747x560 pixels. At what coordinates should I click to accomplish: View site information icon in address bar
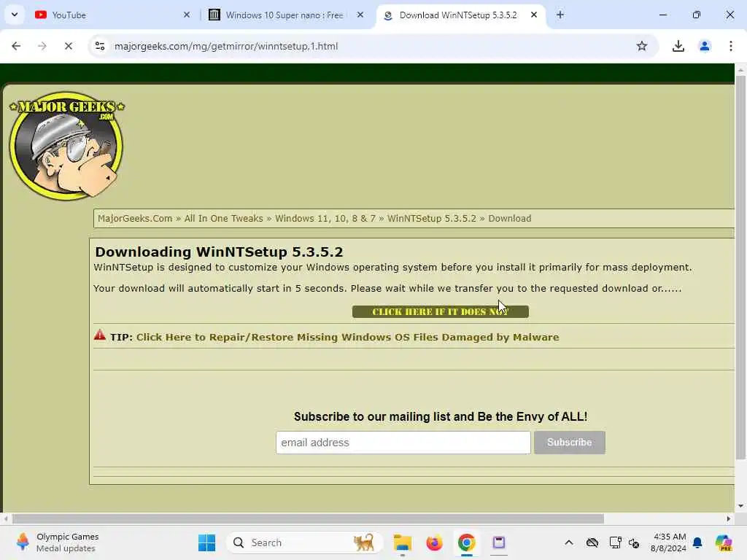[x=100, y=46]
